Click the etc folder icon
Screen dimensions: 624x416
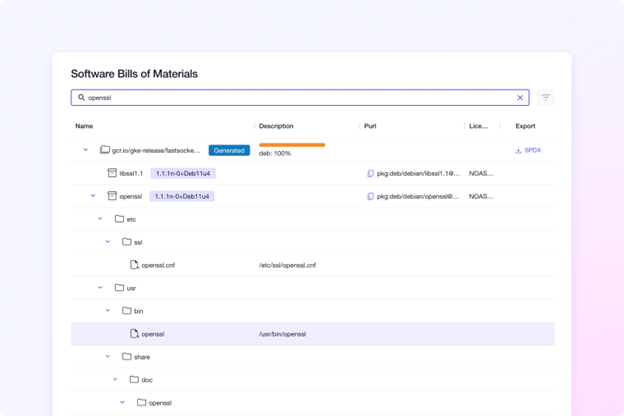tap(119, 219)
